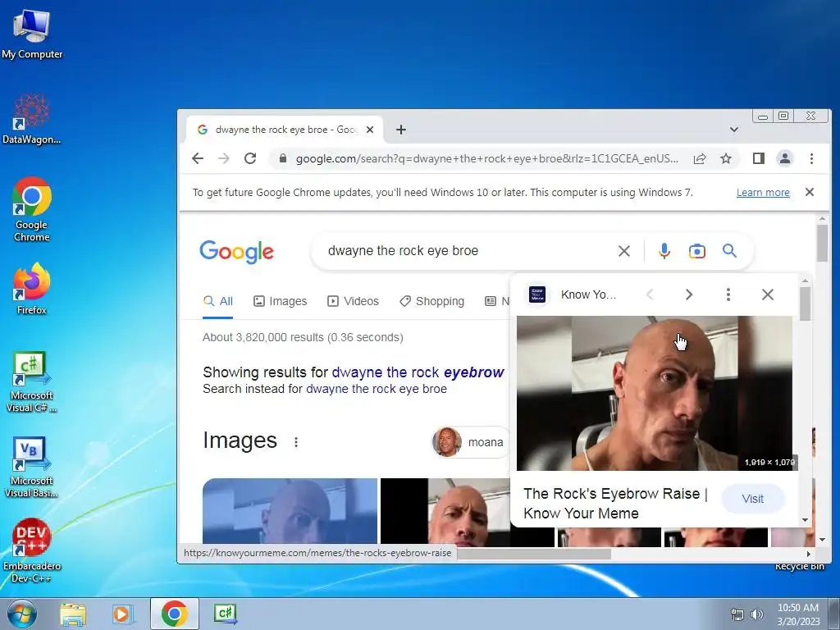Show next image in preview panel
This screenshot has width=840, height=630.
tap(689, 294)
